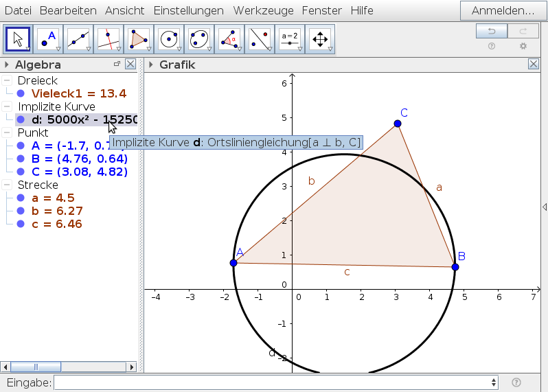Open input help question mark icon
548x392 pixels.
[x=516, y=382]
